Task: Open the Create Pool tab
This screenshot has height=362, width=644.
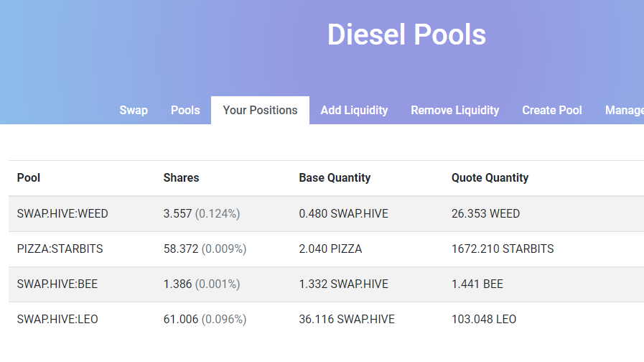Action: coord(551,110)
